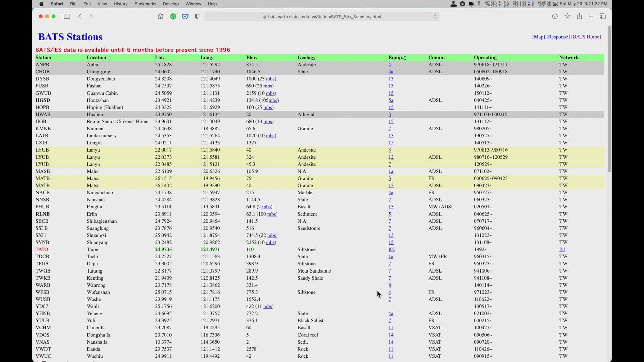
Task: Click the green Grammarly extension icon
Action: [173, 16]
